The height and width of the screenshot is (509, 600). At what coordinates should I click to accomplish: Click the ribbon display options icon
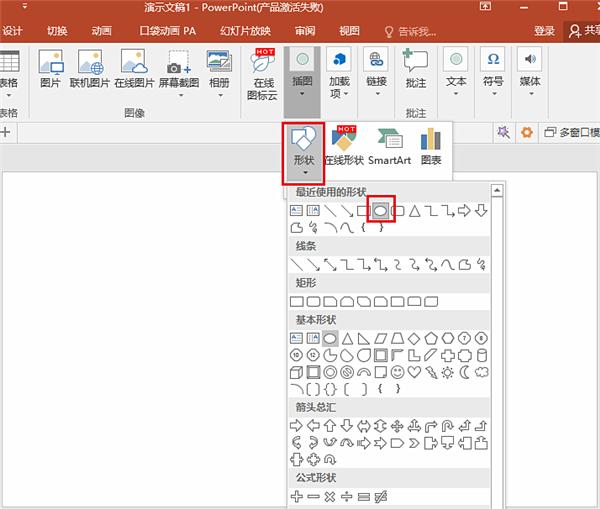point(485,6)
